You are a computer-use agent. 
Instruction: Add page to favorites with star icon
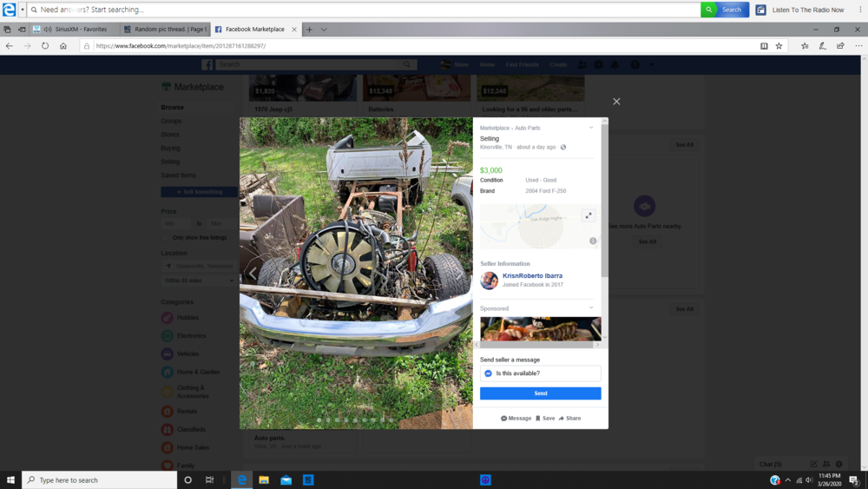click(x=779, y=46)
